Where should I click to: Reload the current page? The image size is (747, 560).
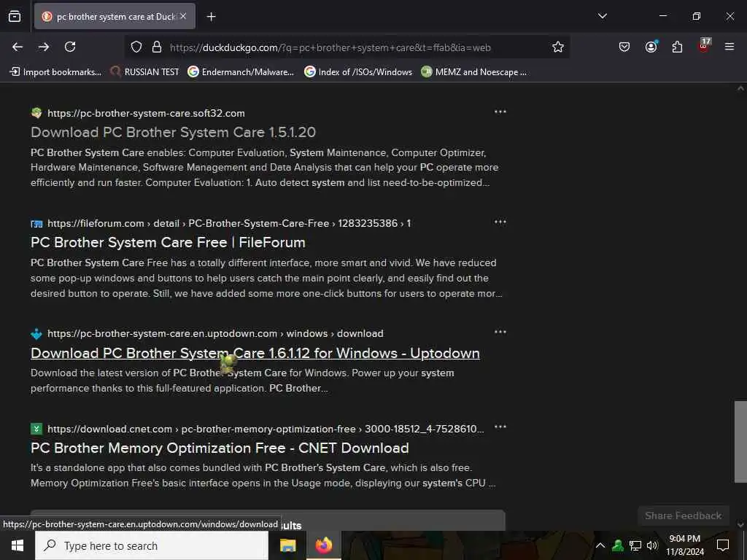[x=70, y=47]
